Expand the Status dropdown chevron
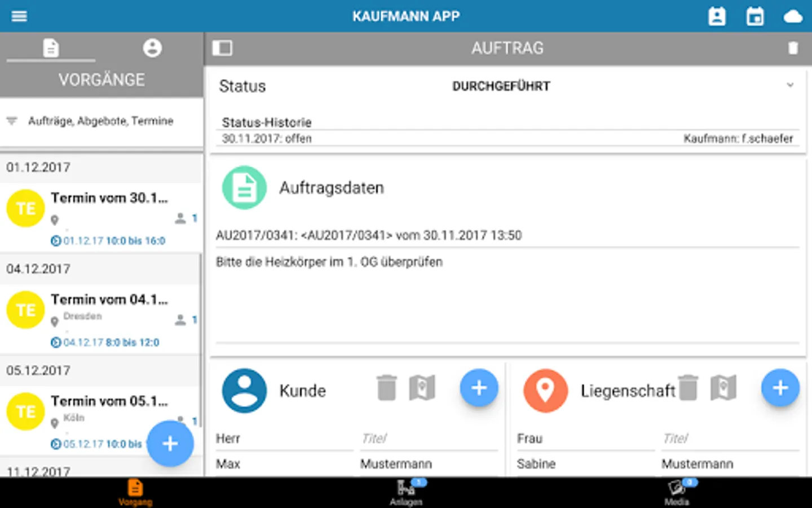Image resolution: width=812 pixels, height=508 pixels. (790, 85)
